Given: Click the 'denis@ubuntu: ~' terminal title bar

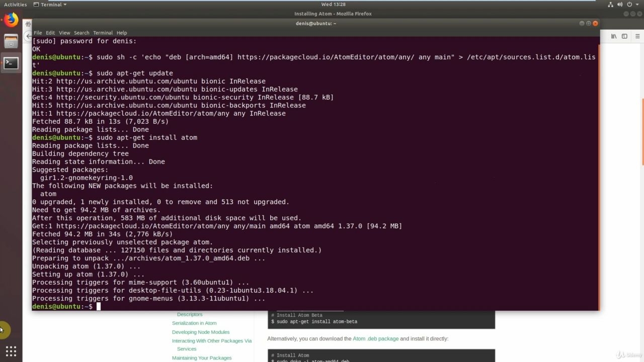Looking at the screenshot, I should tap(316, 23).
